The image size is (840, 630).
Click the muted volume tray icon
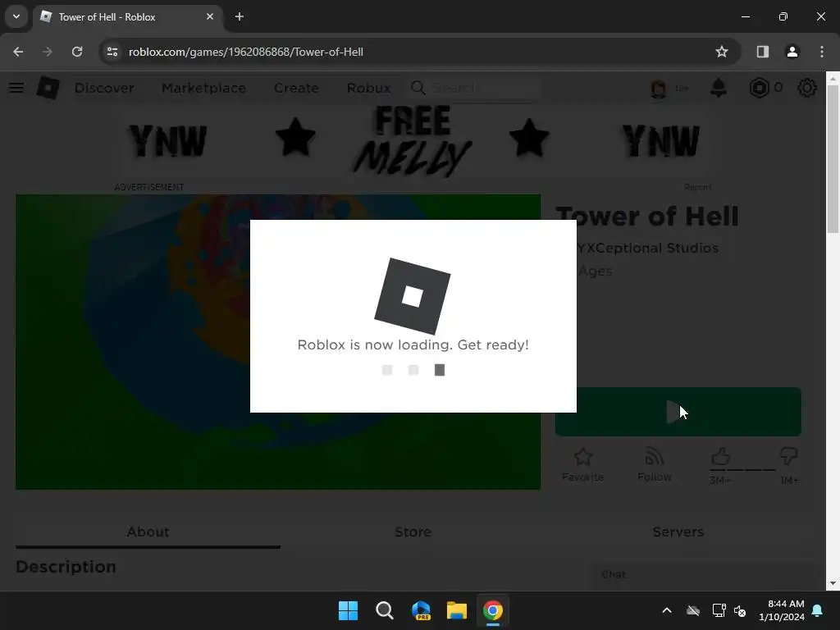point(740,610)
